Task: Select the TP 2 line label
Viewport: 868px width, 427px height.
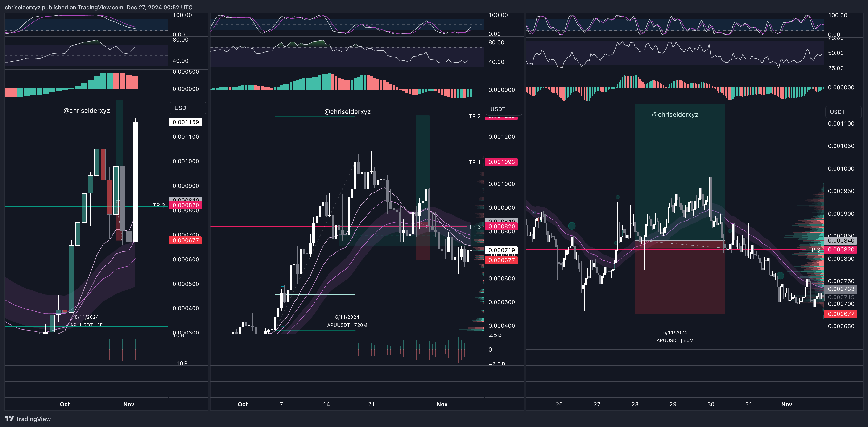Action: coord(475,116)
